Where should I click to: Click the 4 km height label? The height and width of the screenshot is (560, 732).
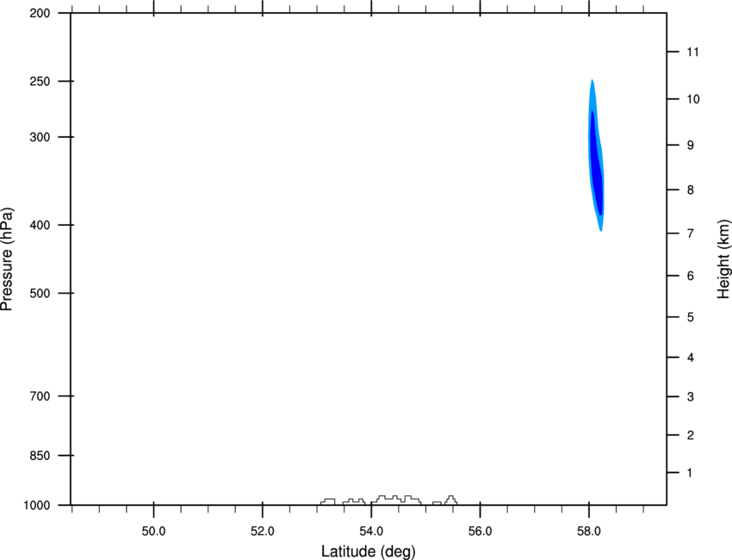click(691, 358)
